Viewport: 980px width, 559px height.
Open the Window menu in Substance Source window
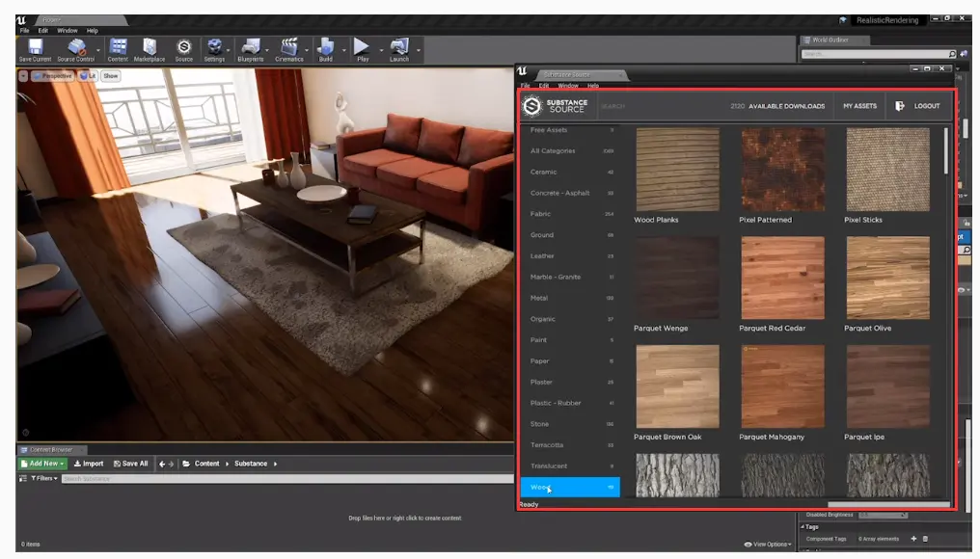coord(568,86)
